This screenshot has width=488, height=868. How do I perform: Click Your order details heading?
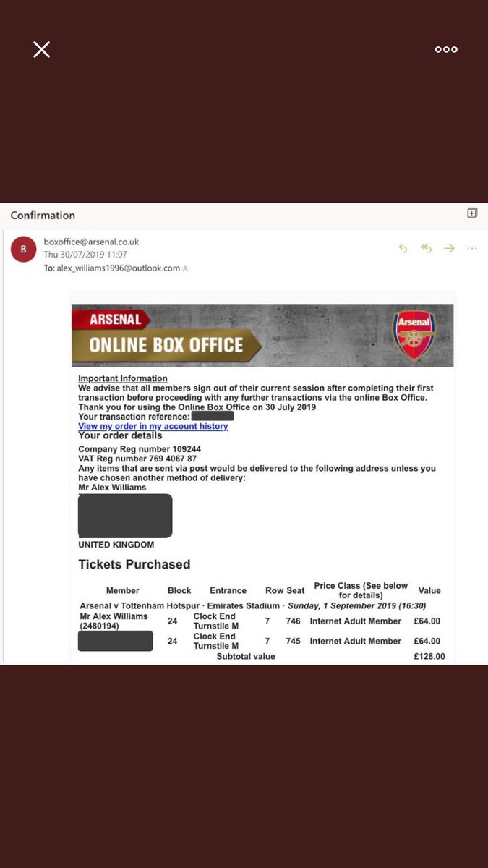120,435
